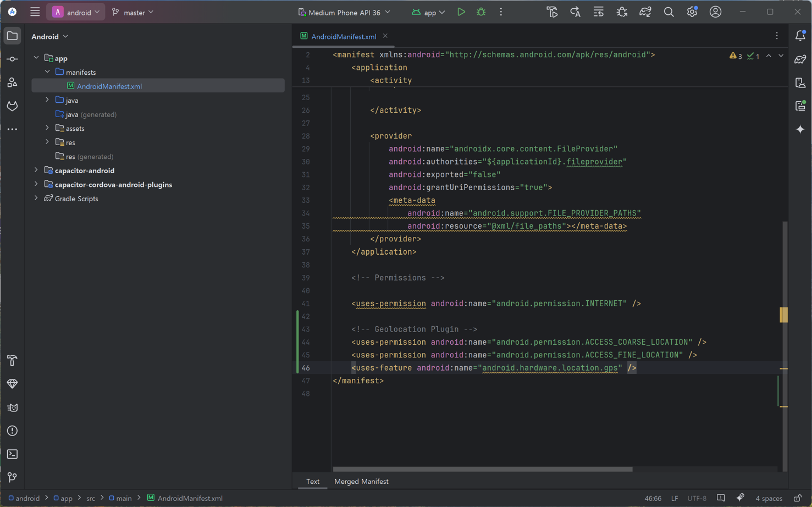
Task: Click line 41 INTERNET permission code
Action: (x=496, y=304)
